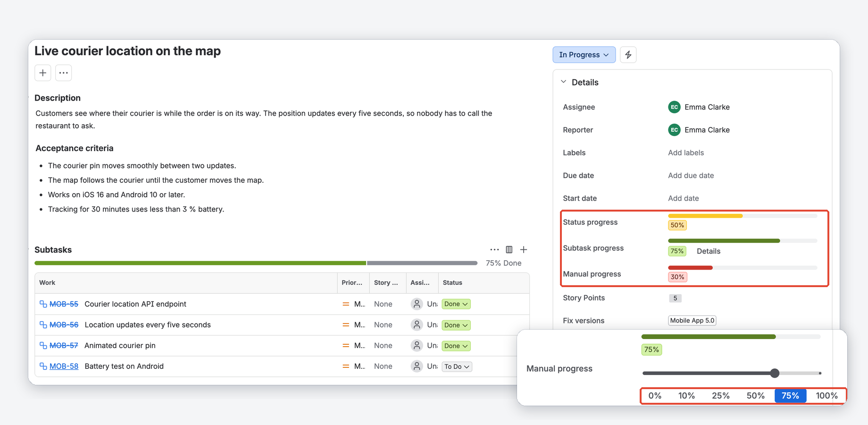The height and width of the screenshot is (425, 868).
Task: Click the Subtasks column layout icon
Action: (x=509, y=249)
